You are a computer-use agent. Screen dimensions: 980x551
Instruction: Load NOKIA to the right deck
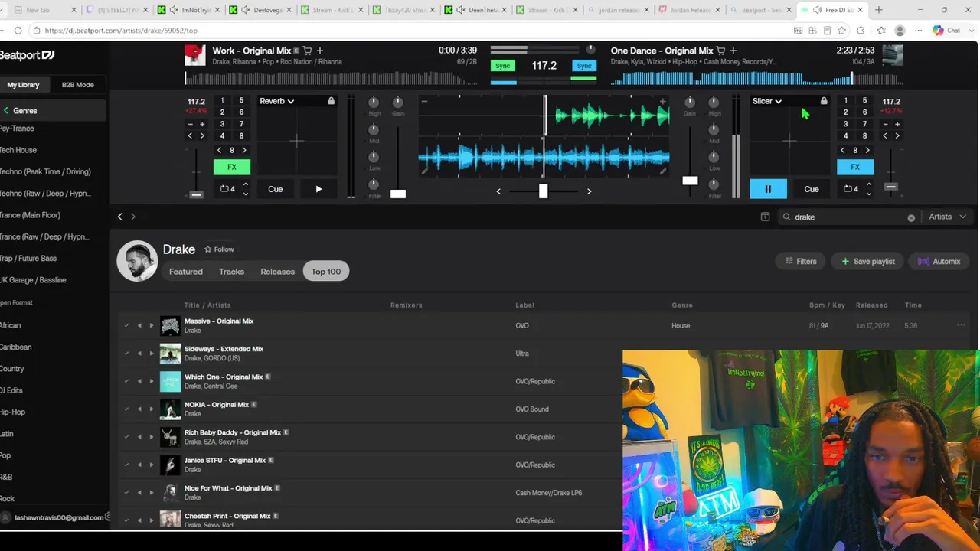151,409
